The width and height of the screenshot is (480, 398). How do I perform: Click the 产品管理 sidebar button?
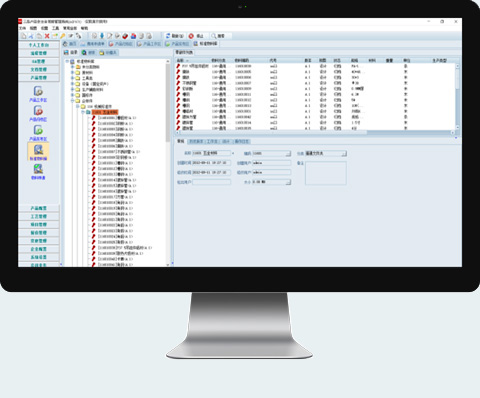click(x=39, y=78)
